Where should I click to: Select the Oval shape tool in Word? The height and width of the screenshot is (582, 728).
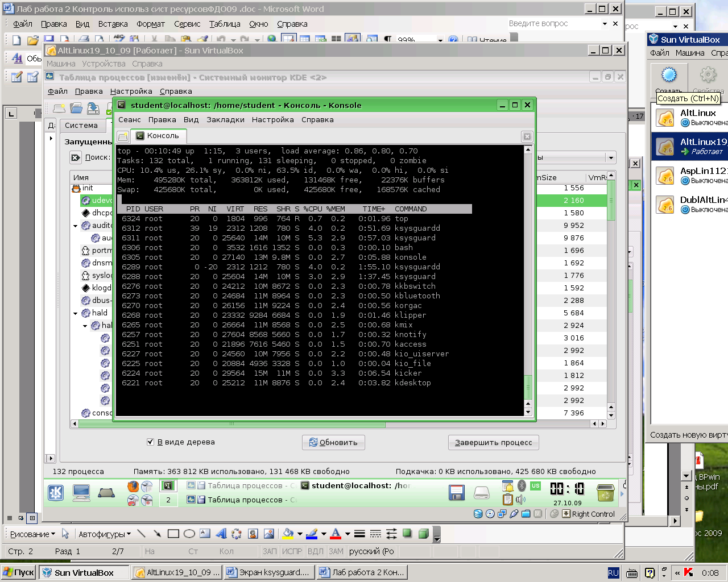click(189, 534)
